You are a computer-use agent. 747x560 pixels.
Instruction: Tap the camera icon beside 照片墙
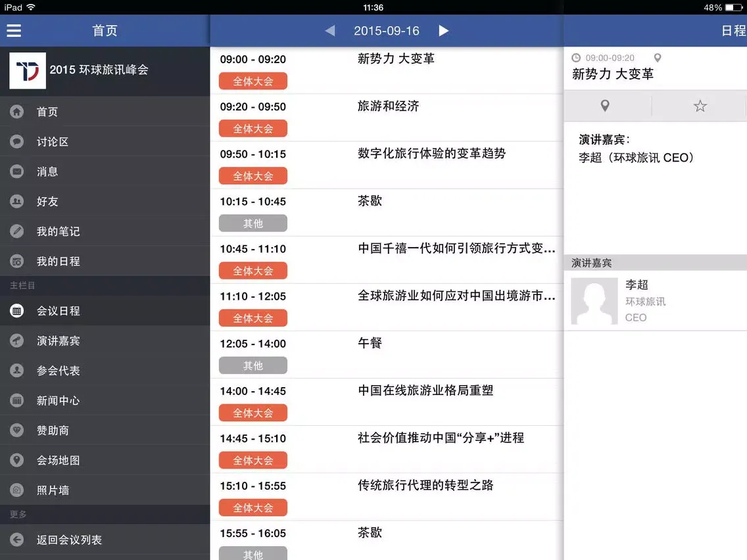click(16, 490)
